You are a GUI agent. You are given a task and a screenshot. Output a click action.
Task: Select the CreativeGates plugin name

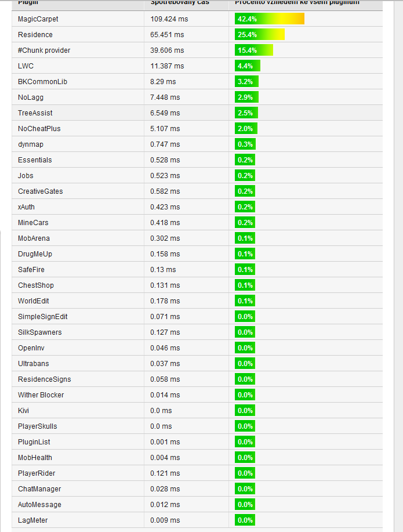(x=41, y=191)
